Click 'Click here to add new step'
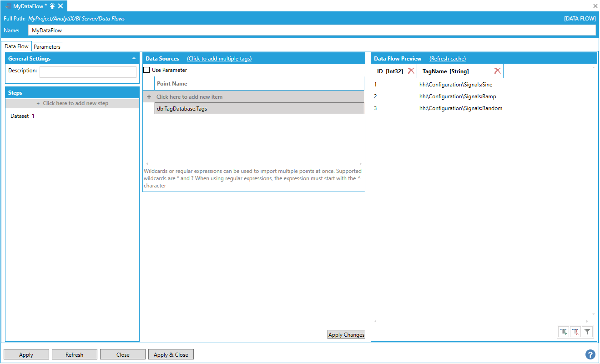 72,103
